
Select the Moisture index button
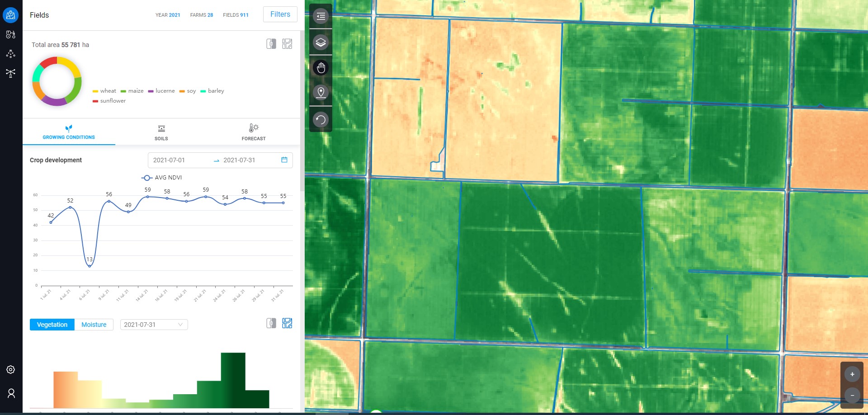(x=94, y=325)
